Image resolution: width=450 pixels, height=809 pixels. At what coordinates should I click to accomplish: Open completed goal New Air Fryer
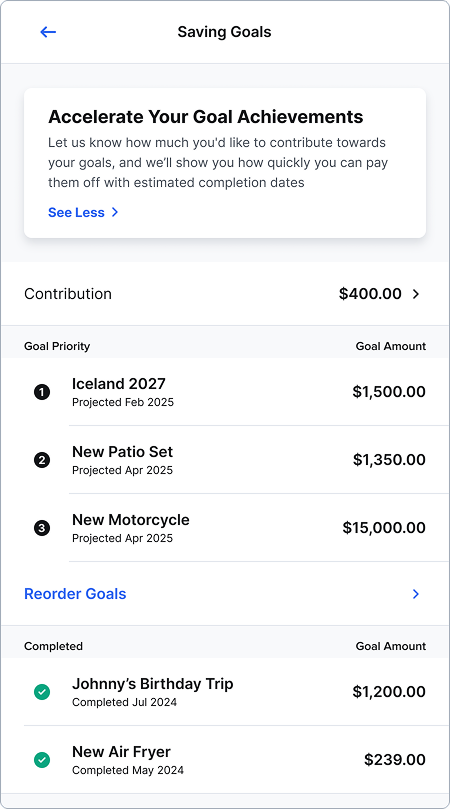click(225, 759)
